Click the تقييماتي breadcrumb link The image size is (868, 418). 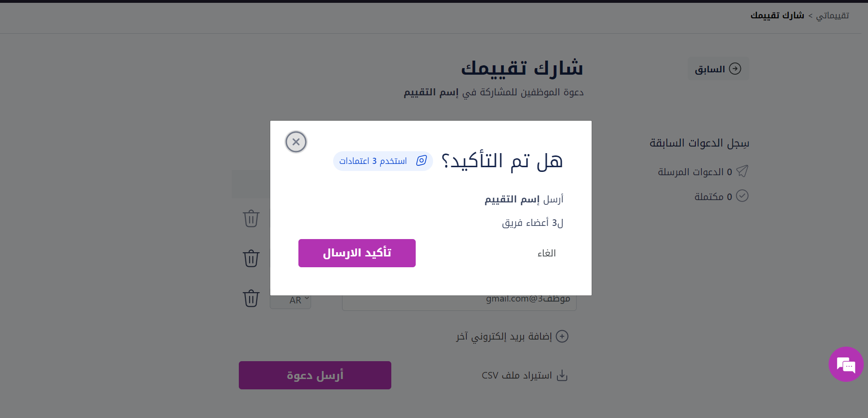click(832, 15)
